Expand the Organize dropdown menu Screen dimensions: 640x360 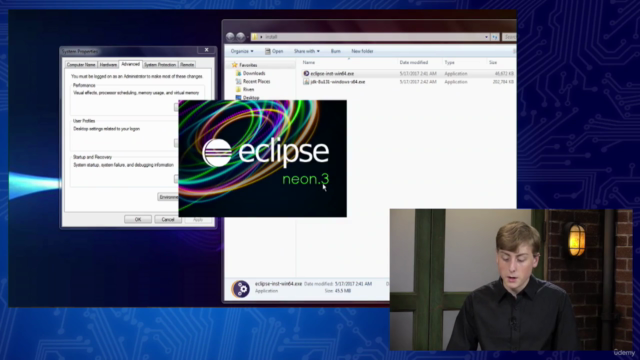tap(242, 51)
